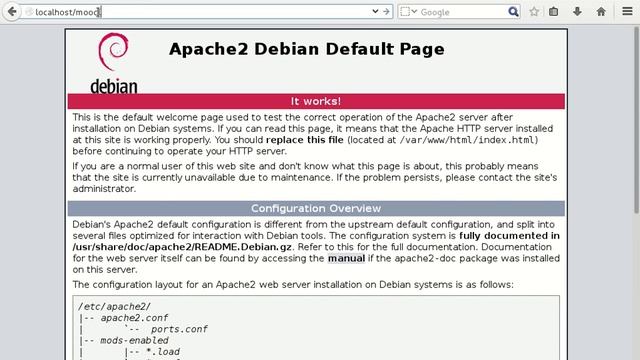The width and height of the screenshot is (640, 360).
Task: Click the /var/www/html/index.html path text
Action: 467,140
